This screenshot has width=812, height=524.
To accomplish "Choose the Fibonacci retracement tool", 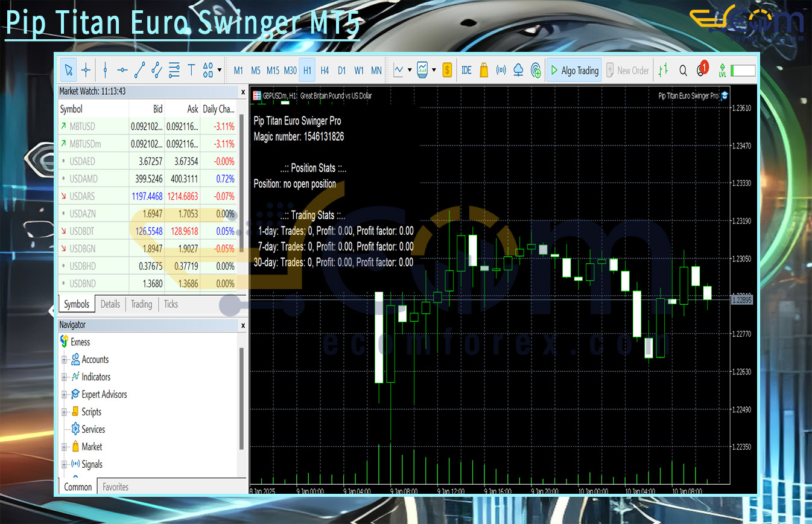I will point(174,71).
